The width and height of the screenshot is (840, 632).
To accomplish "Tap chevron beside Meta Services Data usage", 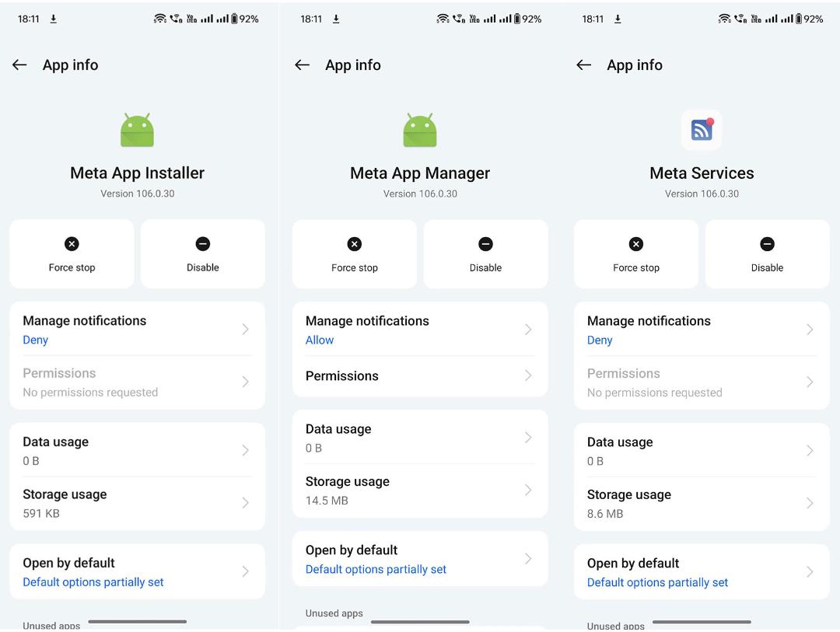I will click(x=810, y=450).
